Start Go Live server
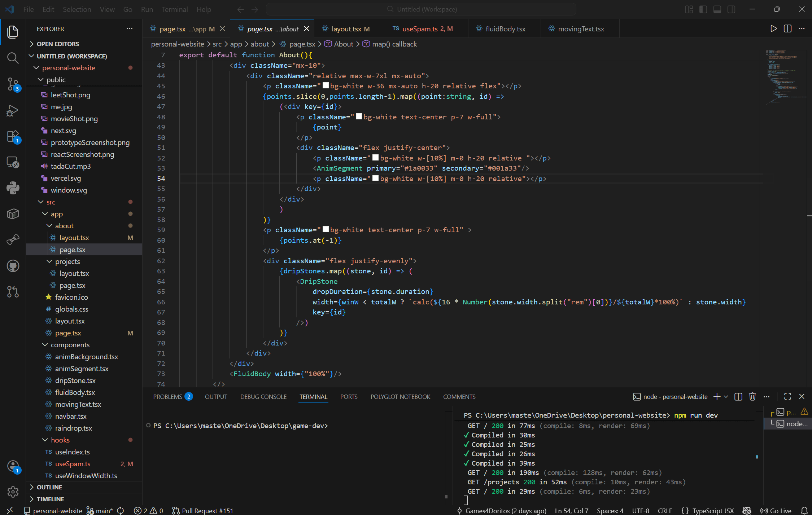 click(776, 511)
